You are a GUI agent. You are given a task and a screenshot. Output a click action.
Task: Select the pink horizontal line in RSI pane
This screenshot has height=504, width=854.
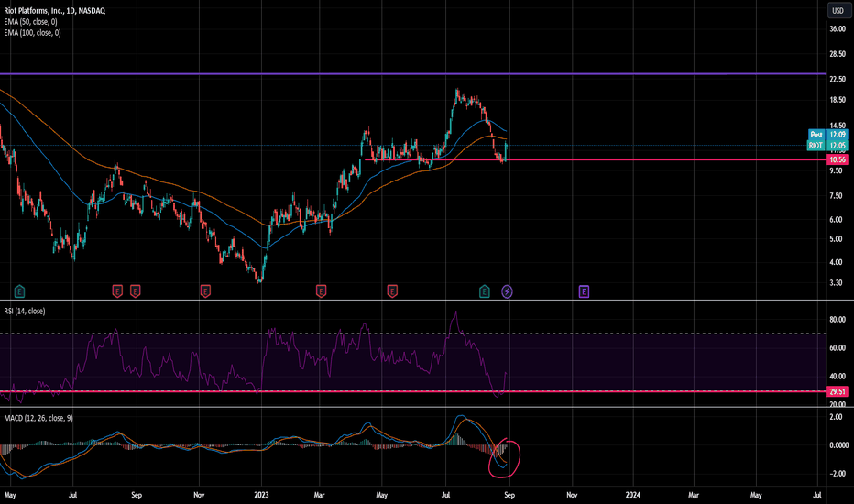[413, 391]
